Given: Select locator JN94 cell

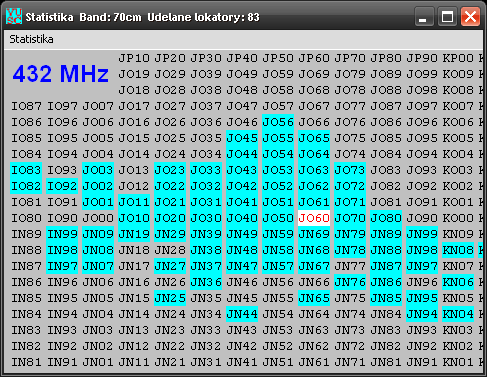Looking at the screenshot, I should 422,314.
